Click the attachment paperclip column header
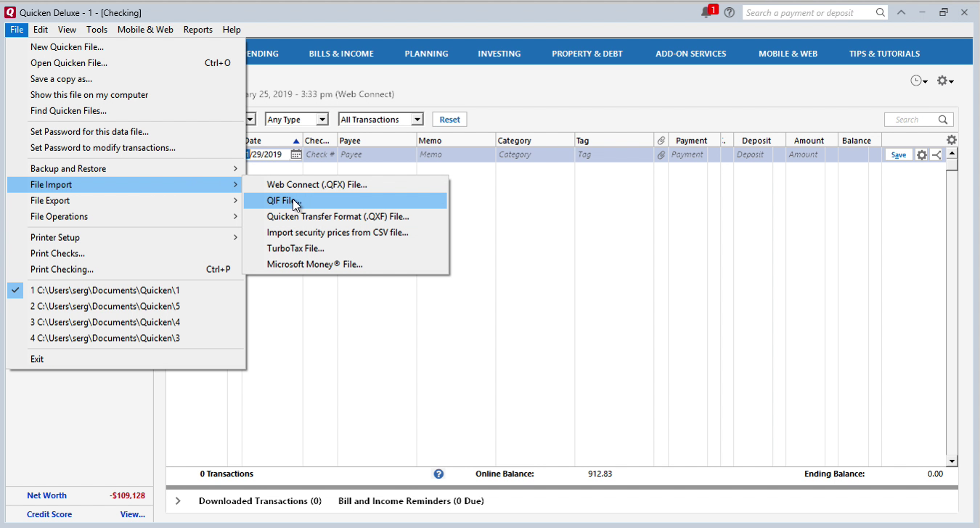Screen dimensions: 980x528 (661, 141)
